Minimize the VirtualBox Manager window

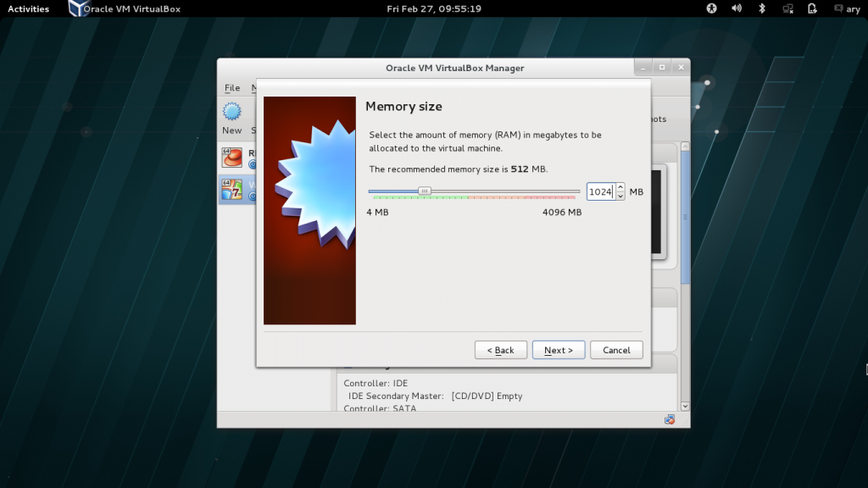click(x=643, y=68)
